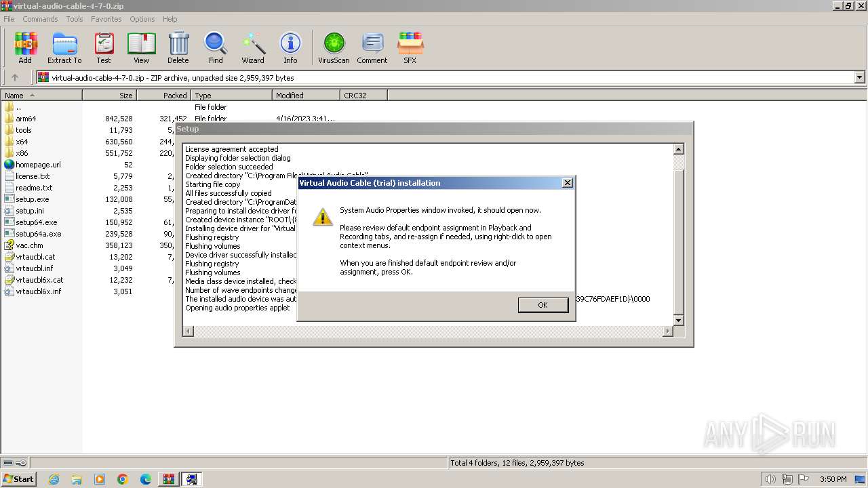Run VirusScan on the archive
This screenshot has height=488, width=868.
(334, 48)
